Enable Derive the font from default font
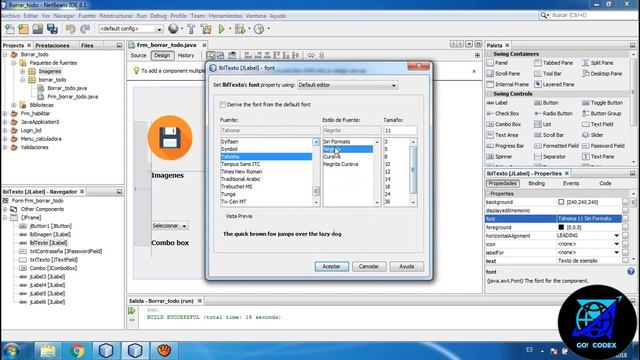The width and height of the screenshot is (640, 360). point(222,104)
